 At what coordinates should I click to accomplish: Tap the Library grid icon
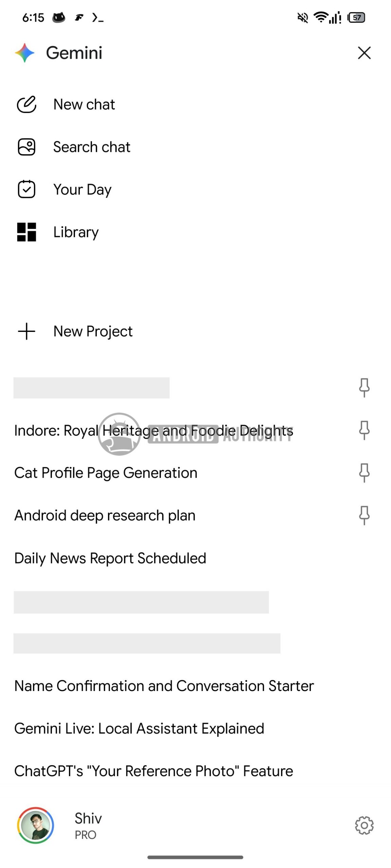[x=26, y=232]
